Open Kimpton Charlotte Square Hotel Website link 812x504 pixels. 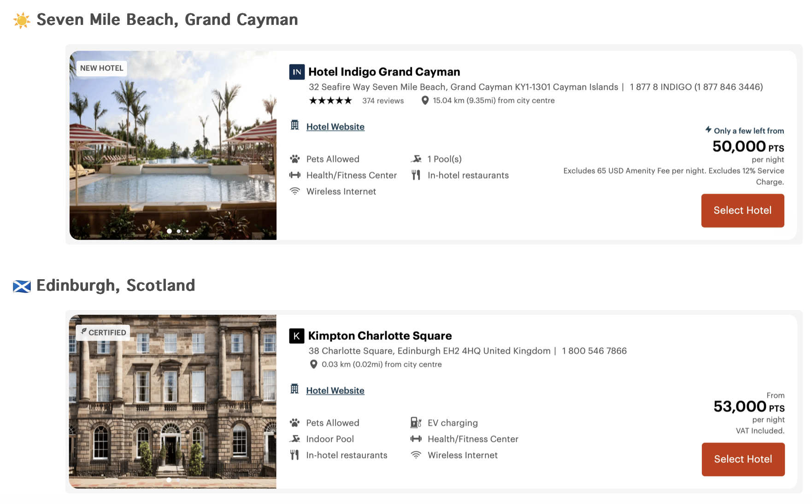point(335,391)
